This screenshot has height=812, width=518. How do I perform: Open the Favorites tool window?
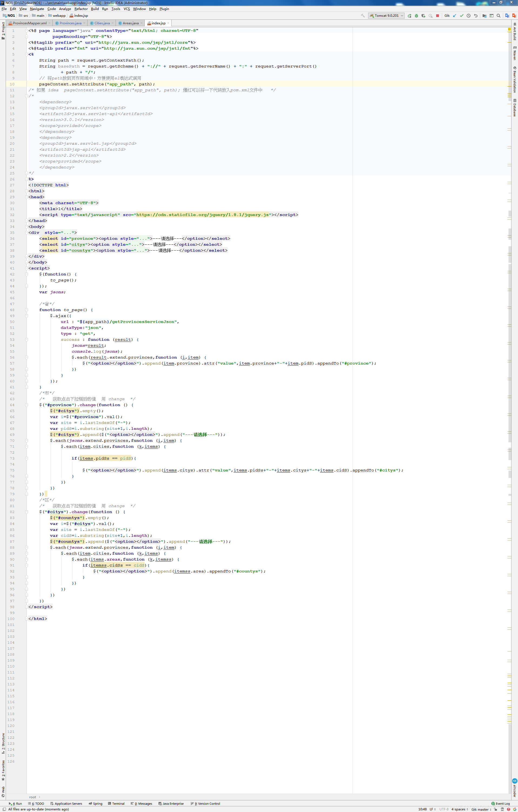click(x=3, y=770)
